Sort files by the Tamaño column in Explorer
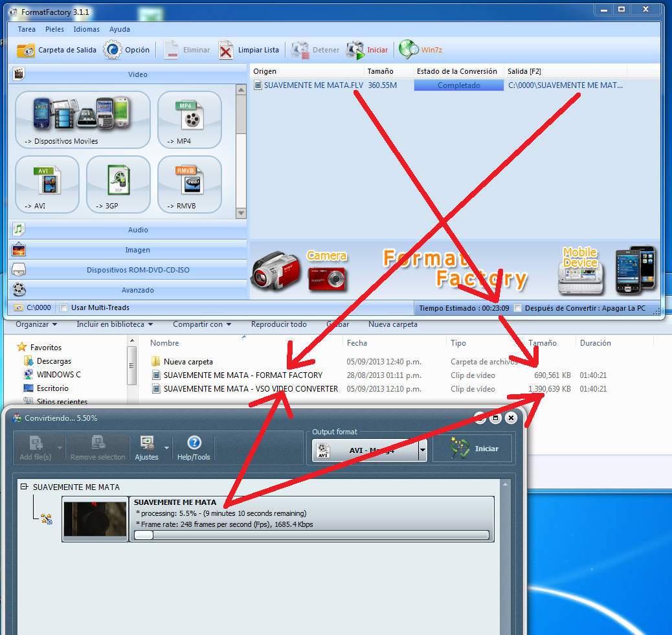 pyautogui.click(x=543, y=343)
